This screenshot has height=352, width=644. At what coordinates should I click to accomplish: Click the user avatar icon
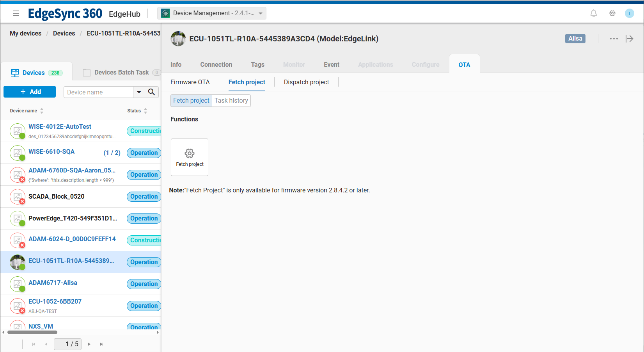pyautogui.click(x=629, y=14)
